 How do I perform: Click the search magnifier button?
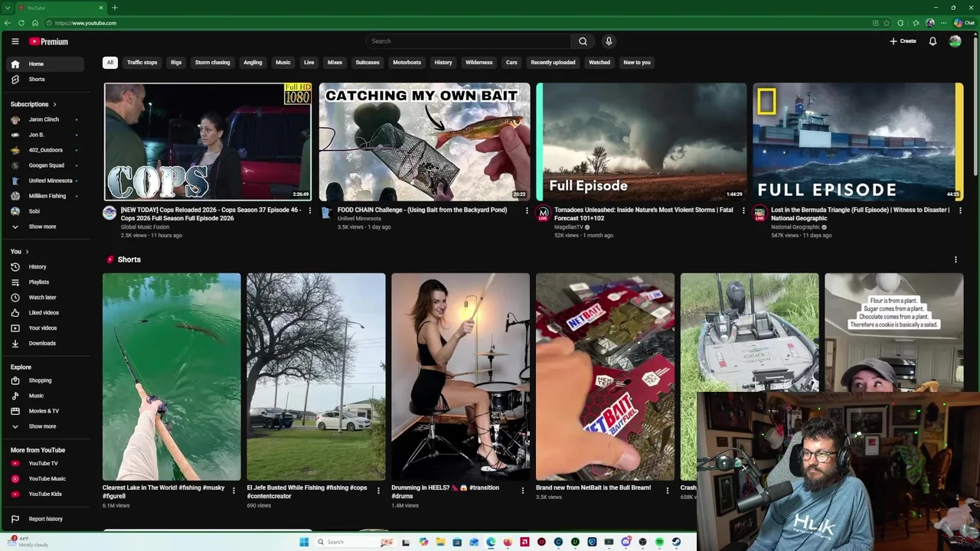(x=583, y=41)
